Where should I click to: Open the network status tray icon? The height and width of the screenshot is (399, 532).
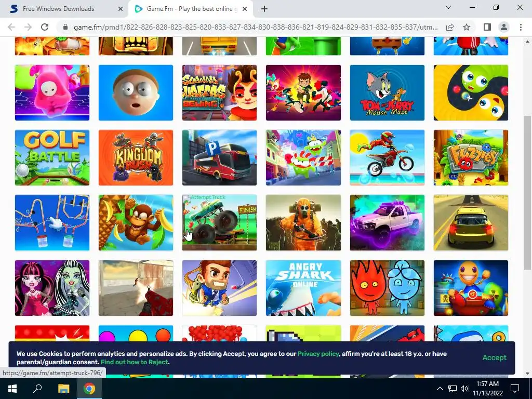tap(453, 389)
